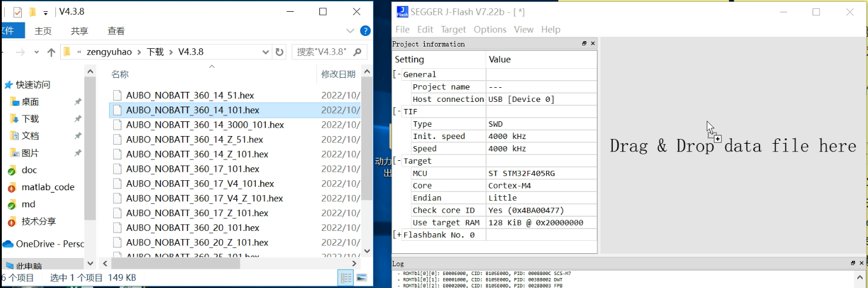Click file icon of AUBO_NOBATT_360_20_101.hex
The width and height of the screenshot is (868, 288).
117,228
